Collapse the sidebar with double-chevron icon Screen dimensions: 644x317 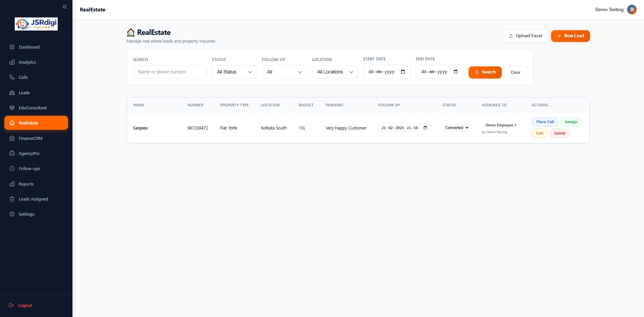(64, 7)
